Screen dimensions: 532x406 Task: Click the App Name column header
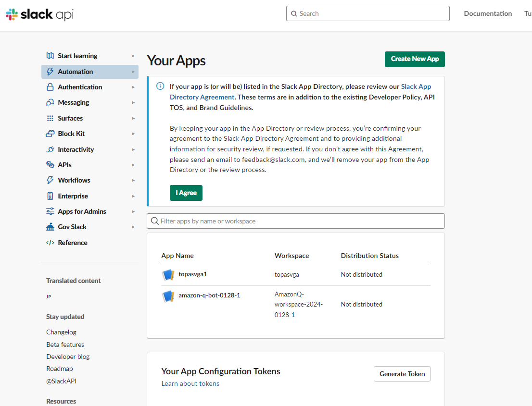(177, 256)
